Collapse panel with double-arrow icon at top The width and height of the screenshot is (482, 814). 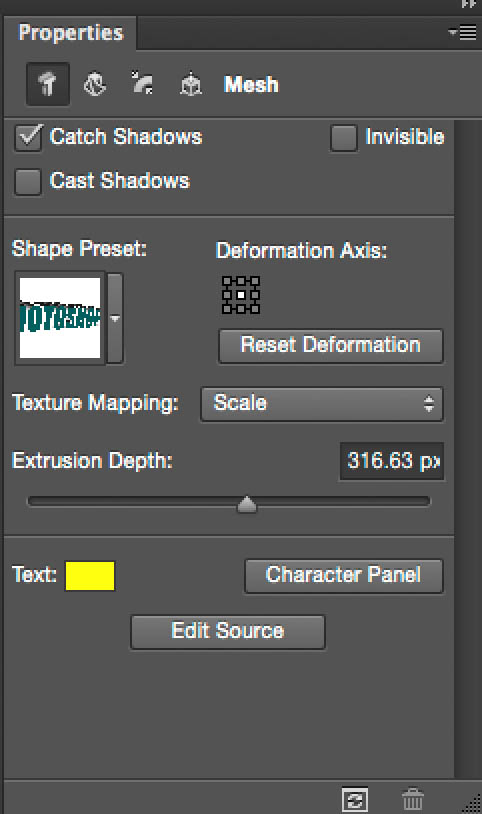click(469, 4)
